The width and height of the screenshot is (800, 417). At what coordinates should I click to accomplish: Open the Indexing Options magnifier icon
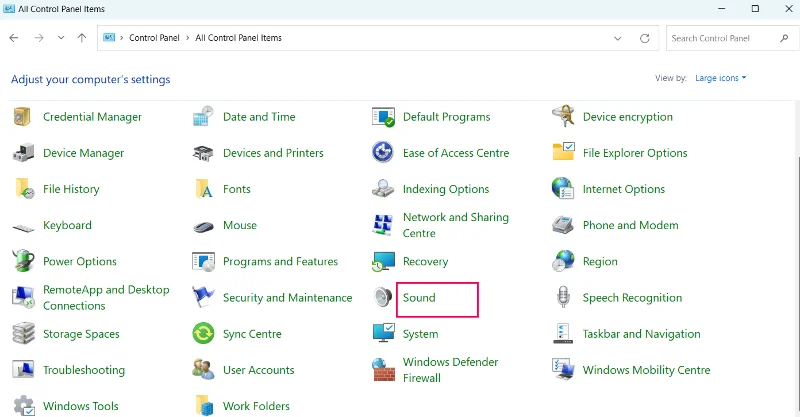(x=383, y=188)
